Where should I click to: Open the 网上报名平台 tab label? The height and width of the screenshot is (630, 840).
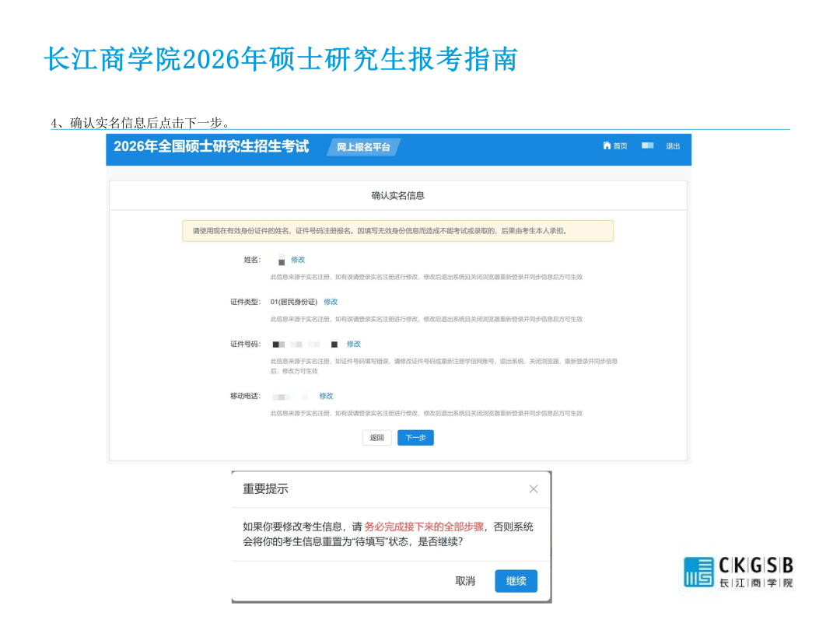point(363,147)
